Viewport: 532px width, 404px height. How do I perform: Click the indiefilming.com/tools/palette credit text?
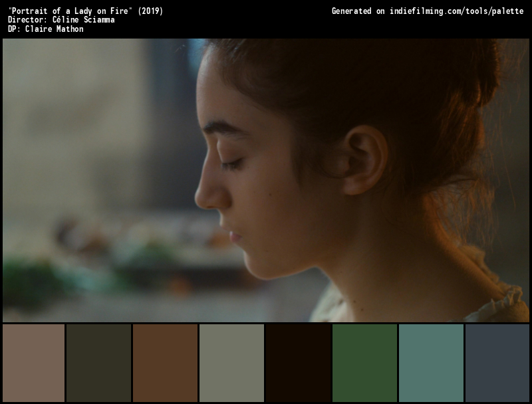[x=456, y=11]
